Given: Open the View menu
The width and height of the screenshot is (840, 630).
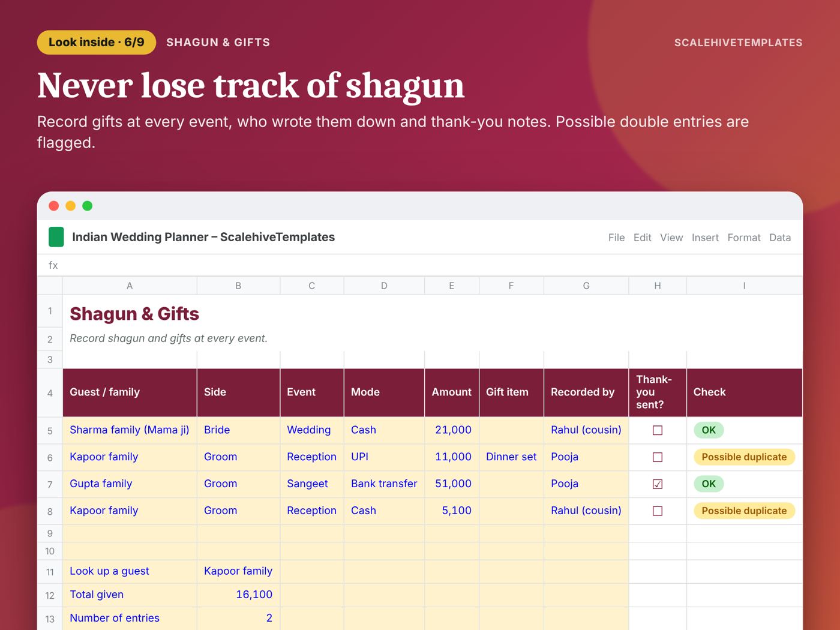Looking at the screenshot, I should (x=671, y=238).
